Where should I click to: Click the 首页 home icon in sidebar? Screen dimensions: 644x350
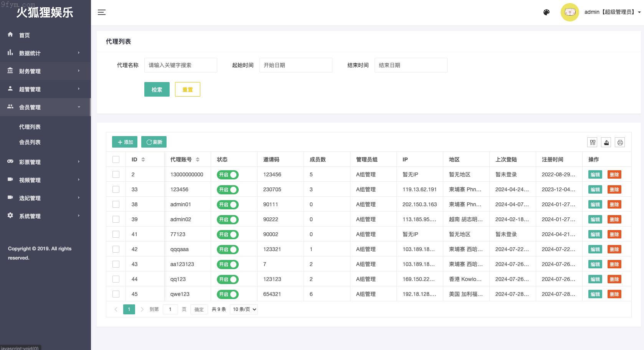click(10, 35)
